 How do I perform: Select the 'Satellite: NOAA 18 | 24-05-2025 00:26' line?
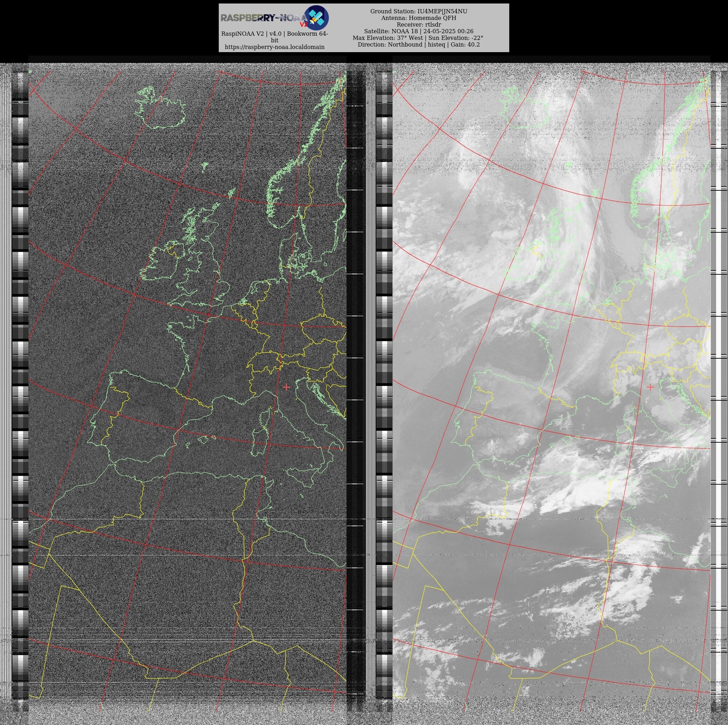pos(419,31)
